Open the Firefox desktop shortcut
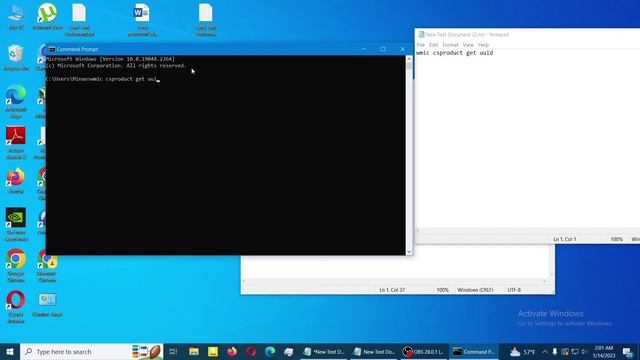The width and height of the screenshot is (640, 360). click(x=16, y=180)
